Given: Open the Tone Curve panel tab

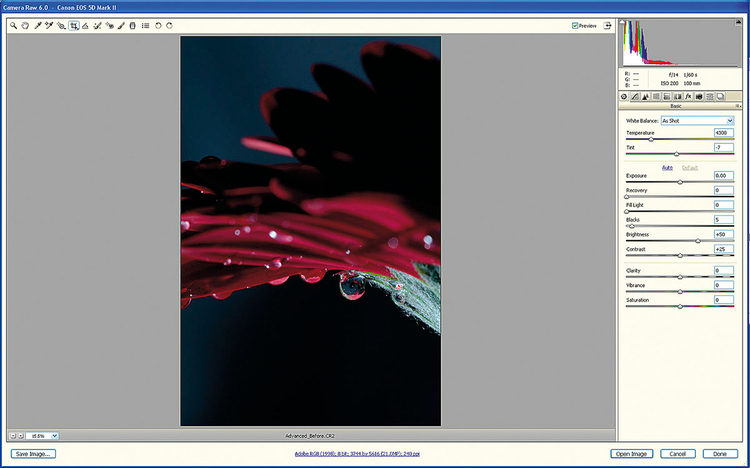Looking at the screenshot, I should pos(635,96).
